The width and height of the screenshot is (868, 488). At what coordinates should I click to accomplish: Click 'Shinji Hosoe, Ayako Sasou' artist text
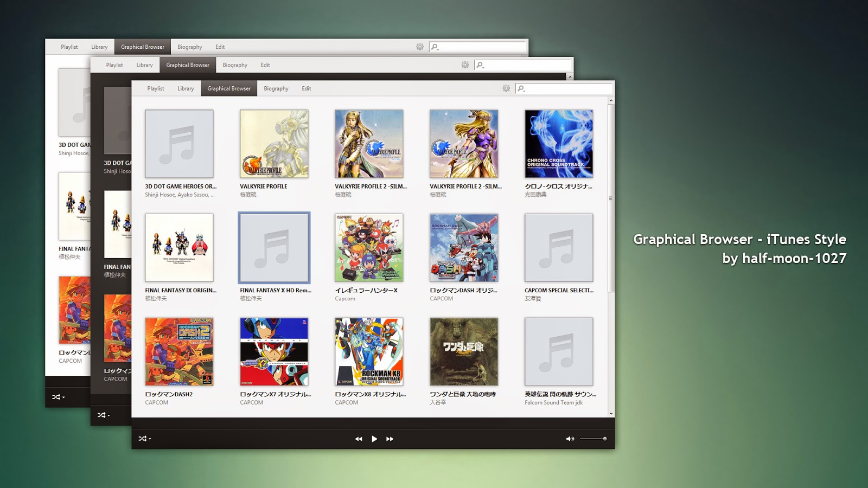[180, 195]
